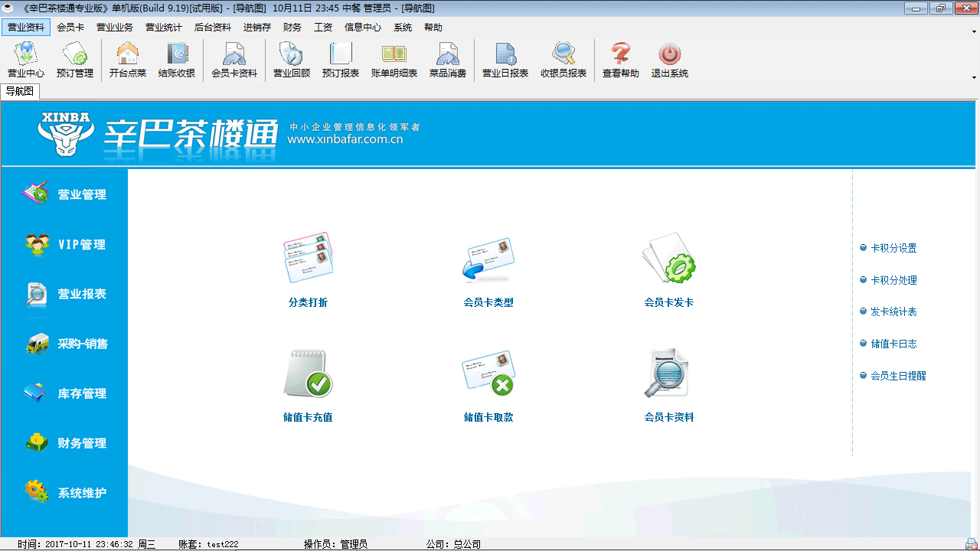Open 分类打折 card icon
The width and height of the screenshot is (980, 551).
tap(309, 258)
